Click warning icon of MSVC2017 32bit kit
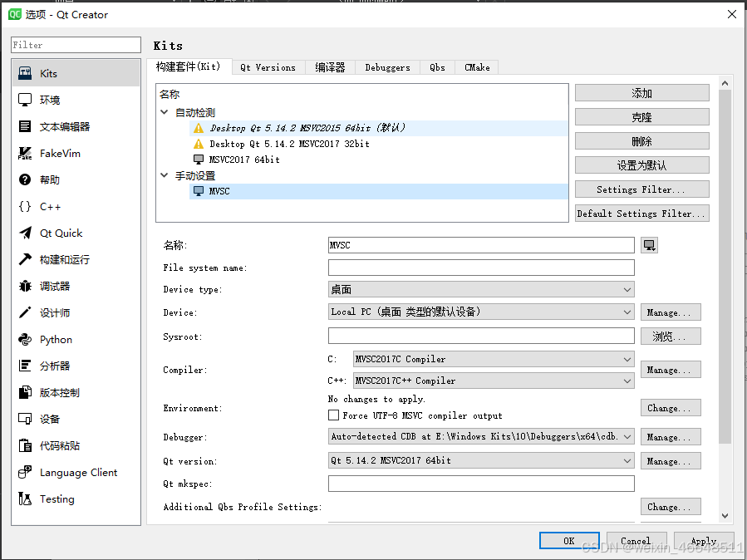The width and height of the screenshot is (747, 560). (x=199, y=144)
